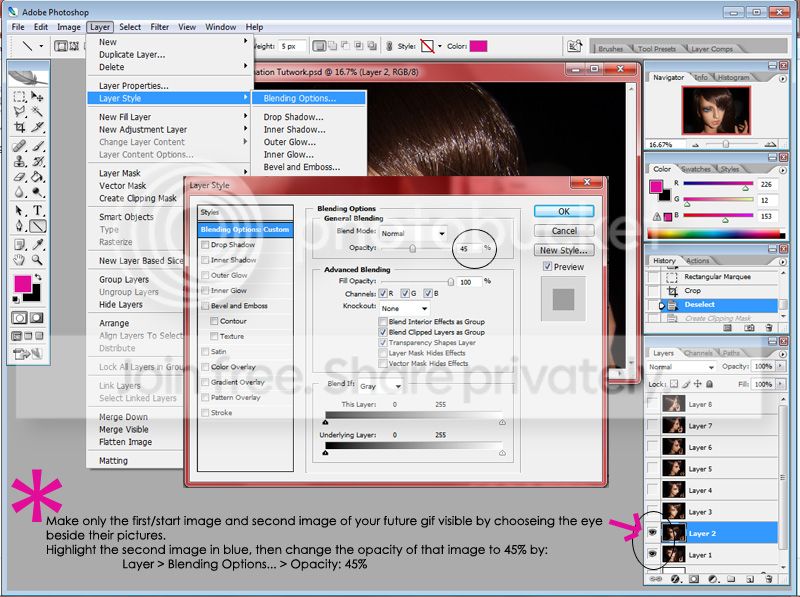Select Blending Options: Custom entry
Screen dimensions: 800x597
245,230
